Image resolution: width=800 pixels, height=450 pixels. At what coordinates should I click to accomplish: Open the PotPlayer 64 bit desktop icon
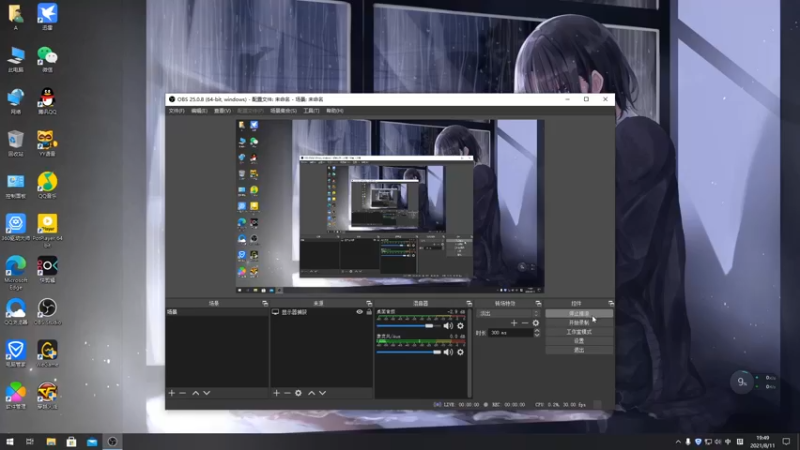click(x=47, y=231)
